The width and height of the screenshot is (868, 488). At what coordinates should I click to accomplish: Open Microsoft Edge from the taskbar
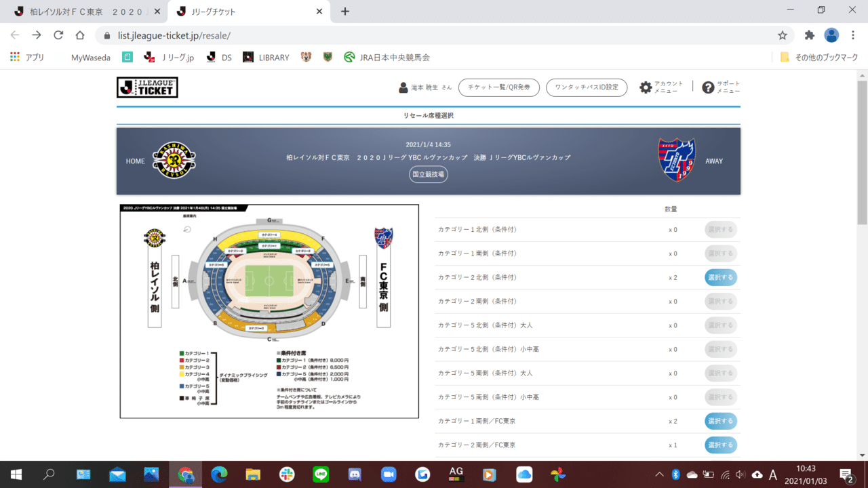[x=219, y=474]
